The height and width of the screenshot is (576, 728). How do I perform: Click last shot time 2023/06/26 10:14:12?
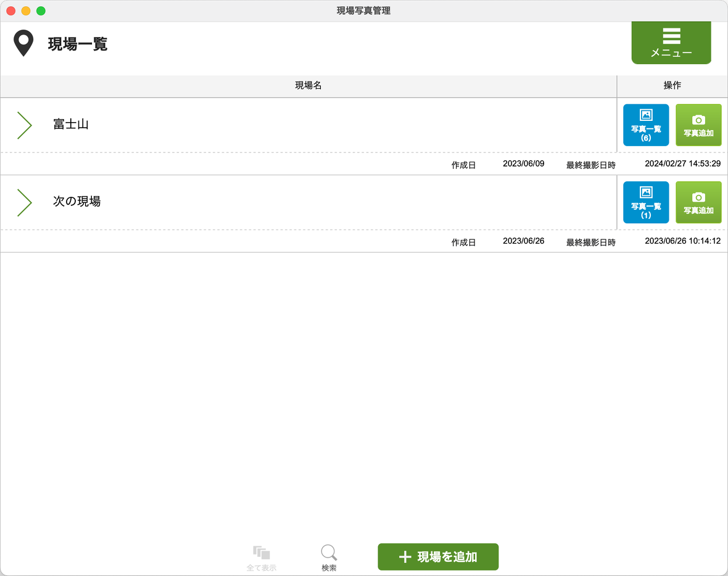682,241
